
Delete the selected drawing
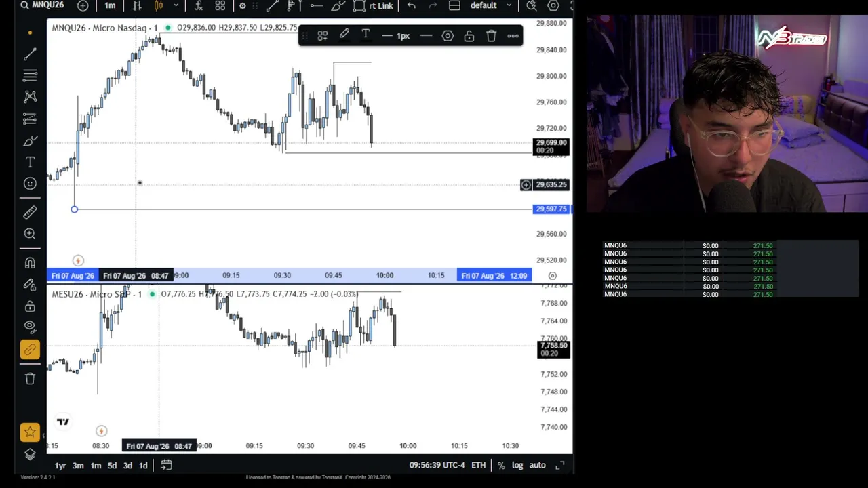491,35
